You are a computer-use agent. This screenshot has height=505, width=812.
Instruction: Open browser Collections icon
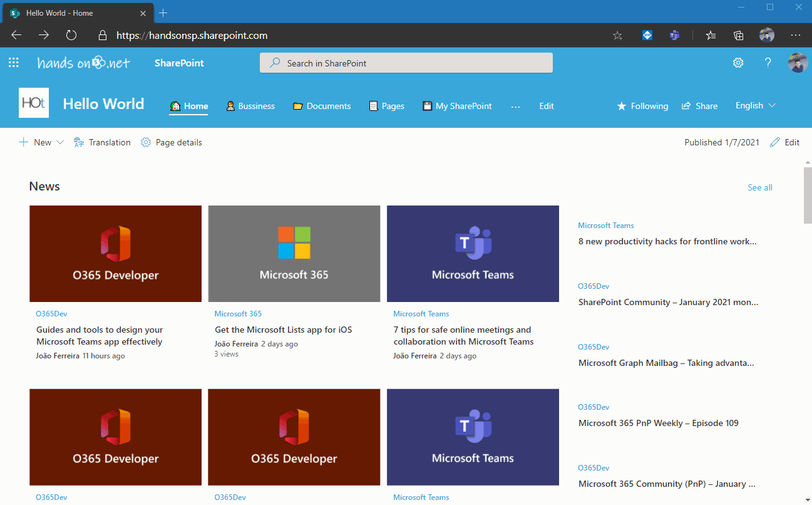click(738, 35)
